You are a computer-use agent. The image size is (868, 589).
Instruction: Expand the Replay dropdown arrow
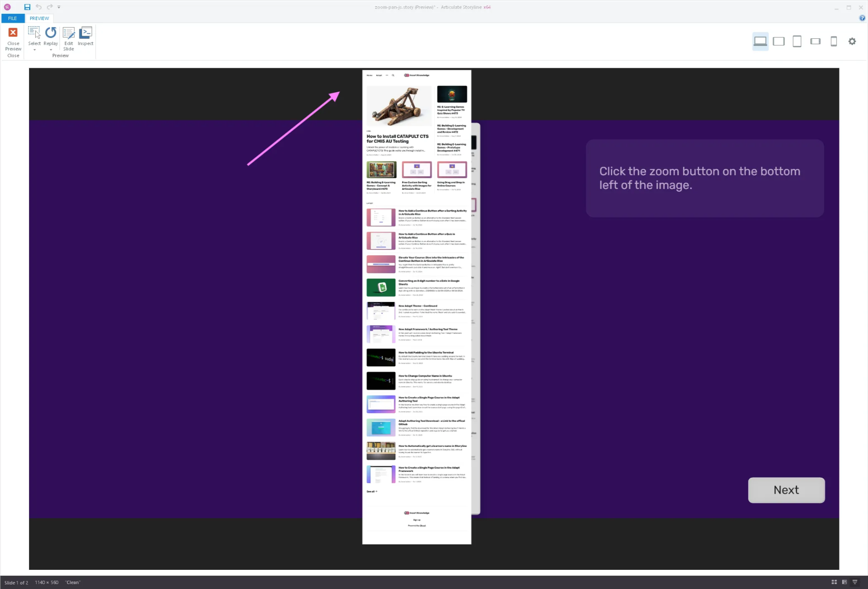point(51,50)
